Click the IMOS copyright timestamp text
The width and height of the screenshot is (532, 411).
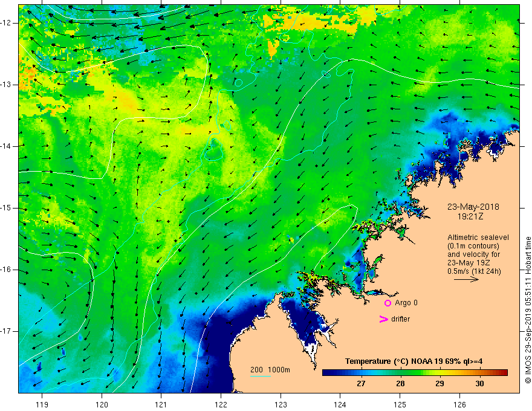coord(528,310)
